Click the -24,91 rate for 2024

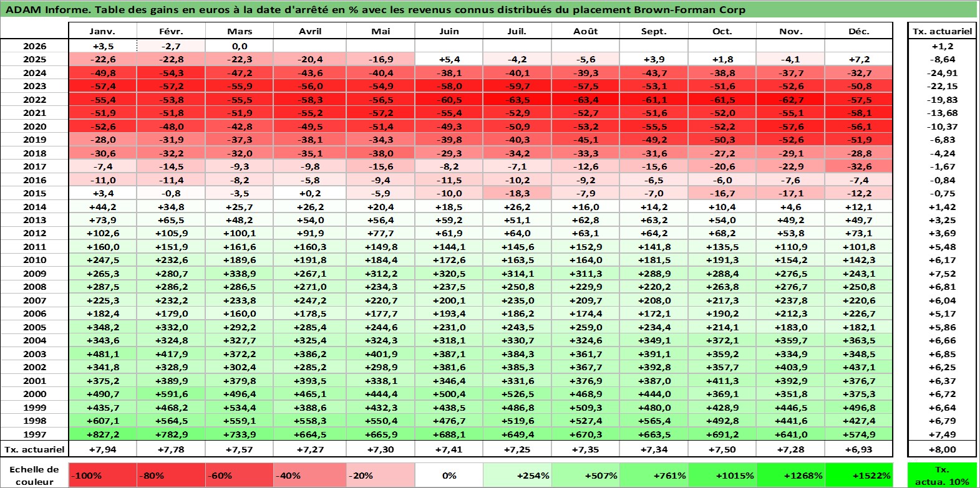tap(942, 73)
